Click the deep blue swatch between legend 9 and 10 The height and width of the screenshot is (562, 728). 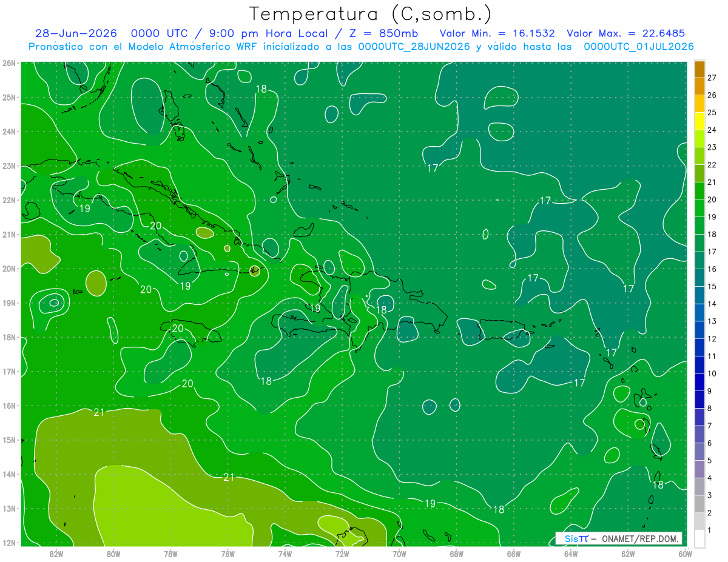pos(699,383)
